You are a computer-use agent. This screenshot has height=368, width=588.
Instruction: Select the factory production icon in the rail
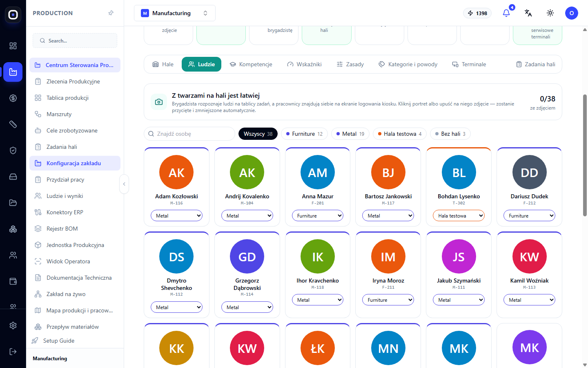[x=13, y=72]
